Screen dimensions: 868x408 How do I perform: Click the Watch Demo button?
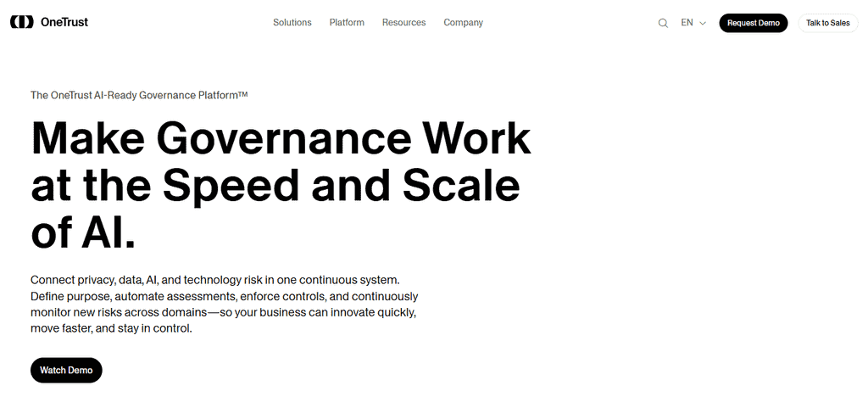coord(66,371)
